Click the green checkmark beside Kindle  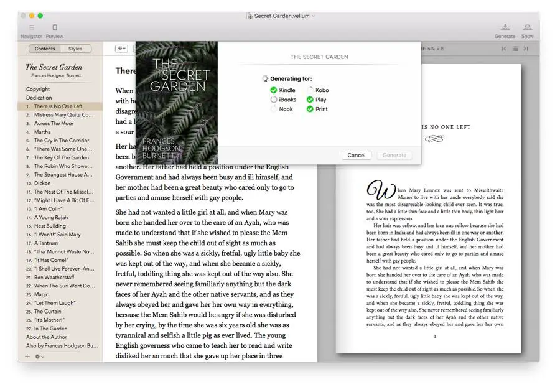pyautogui.click(x=274, y=90)
